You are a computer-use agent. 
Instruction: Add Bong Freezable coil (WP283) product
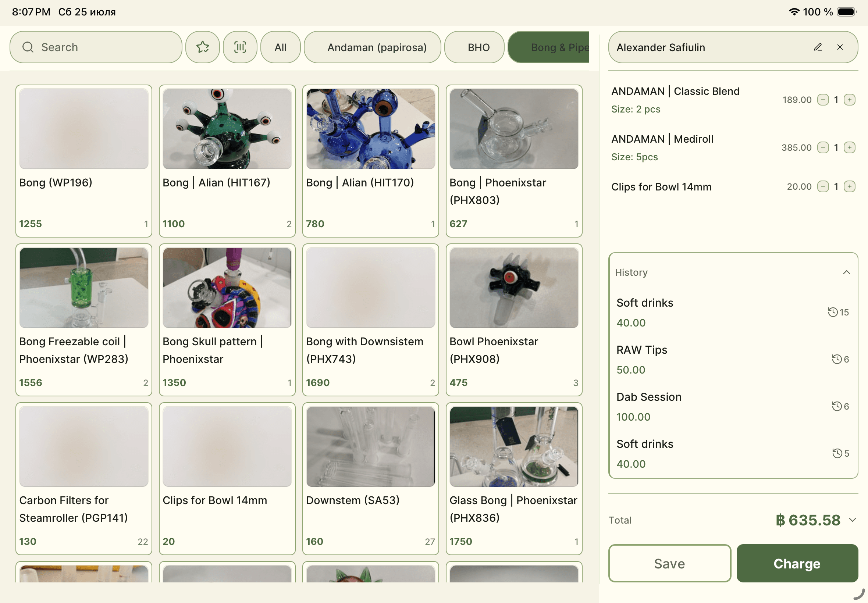(x=84, y=320)
